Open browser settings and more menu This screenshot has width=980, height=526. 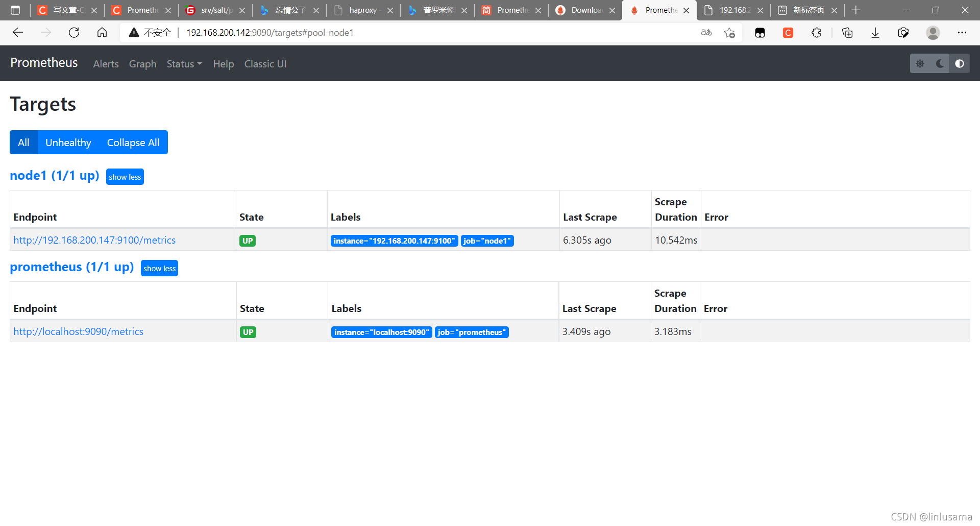[962, 33]
